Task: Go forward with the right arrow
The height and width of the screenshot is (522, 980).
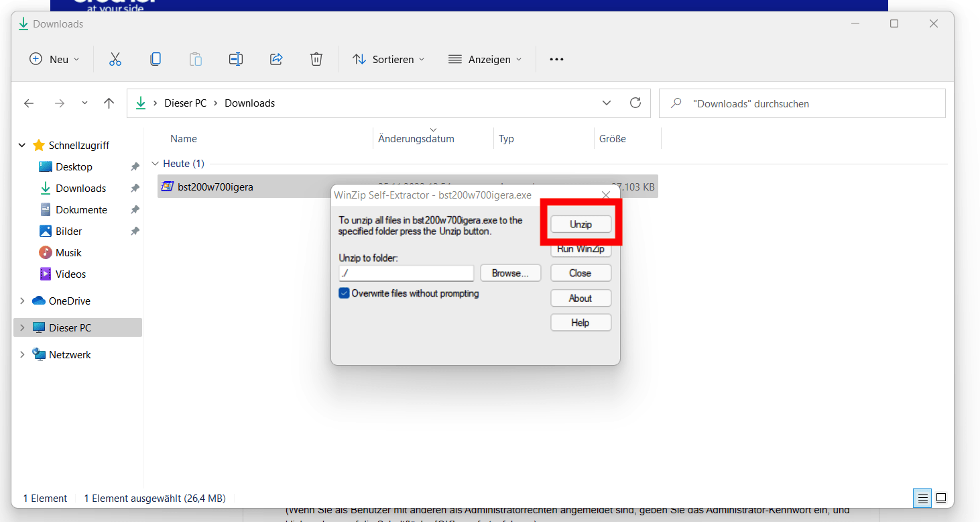Action: tap(60, 103)
